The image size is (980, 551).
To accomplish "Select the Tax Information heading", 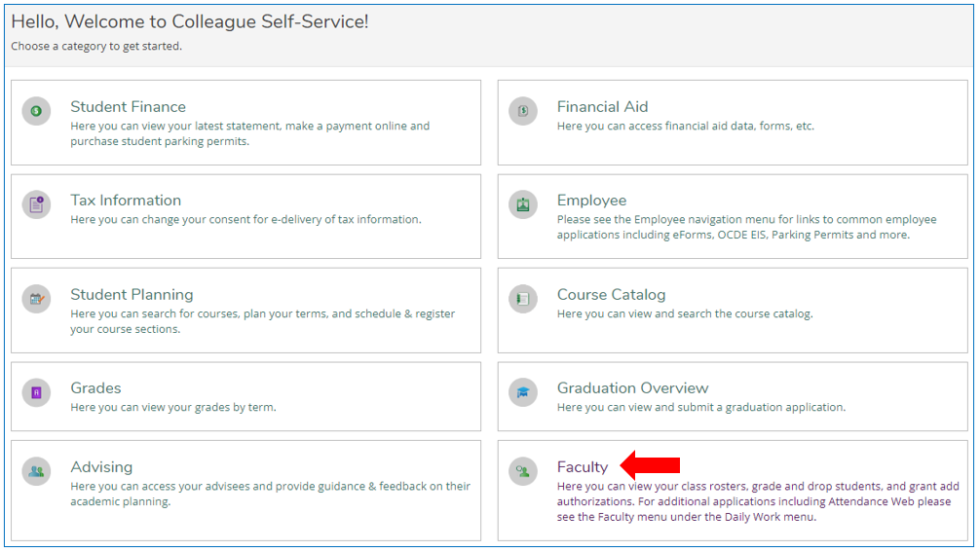I will pos(126,201).
